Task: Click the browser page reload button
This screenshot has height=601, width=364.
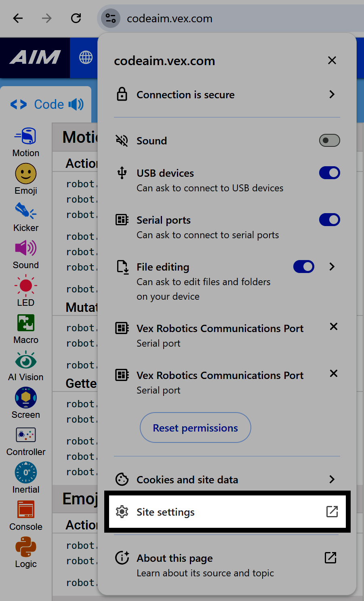Action: click(x=76, y=18)
